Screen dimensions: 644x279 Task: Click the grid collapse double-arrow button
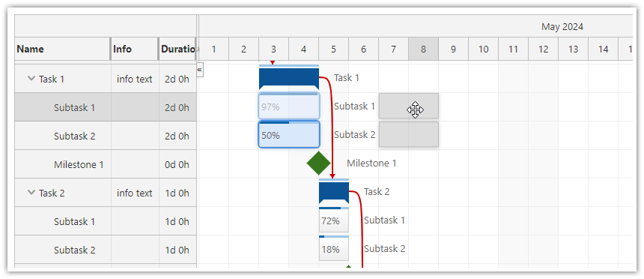[x=200, y=70]
